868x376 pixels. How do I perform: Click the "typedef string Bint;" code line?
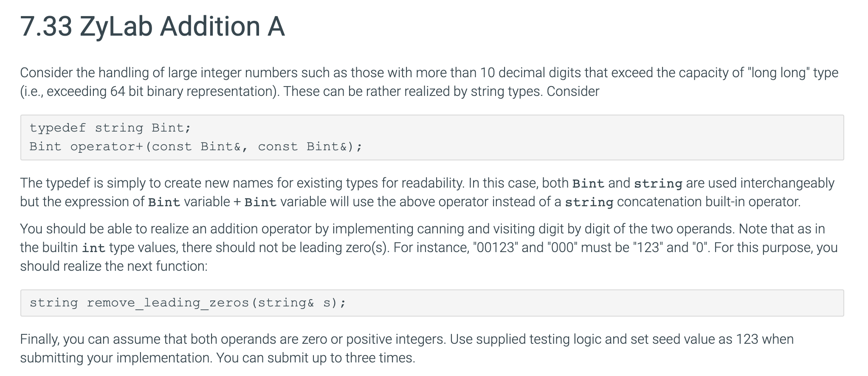coord(110,128)
